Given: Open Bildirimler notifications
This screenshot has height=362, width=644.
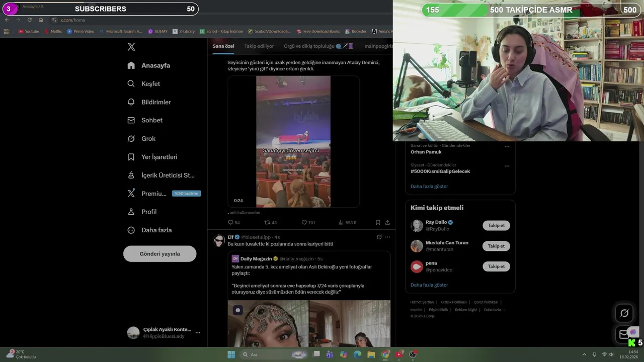Looking at the screenshot, I should tap(149, 102).
